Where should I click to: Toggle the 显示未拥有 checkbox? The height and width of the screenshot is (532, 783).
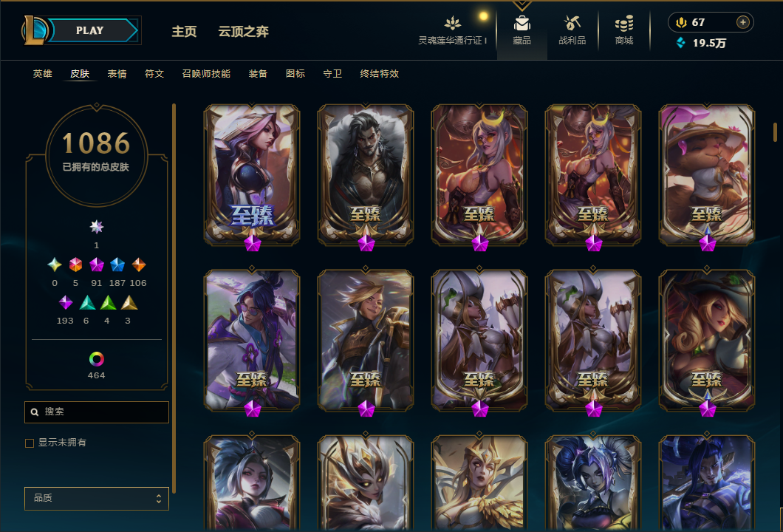click(30, 443)
